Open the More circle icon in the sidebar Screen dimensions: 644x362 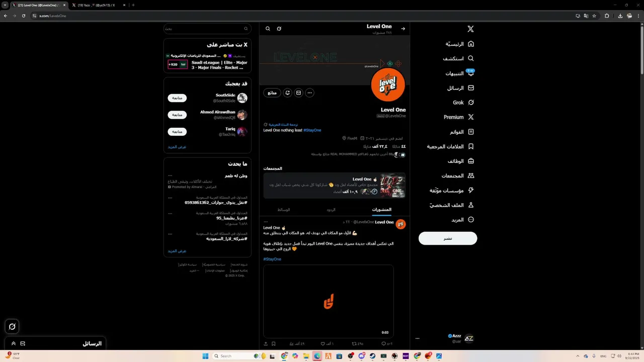point(471,220)
